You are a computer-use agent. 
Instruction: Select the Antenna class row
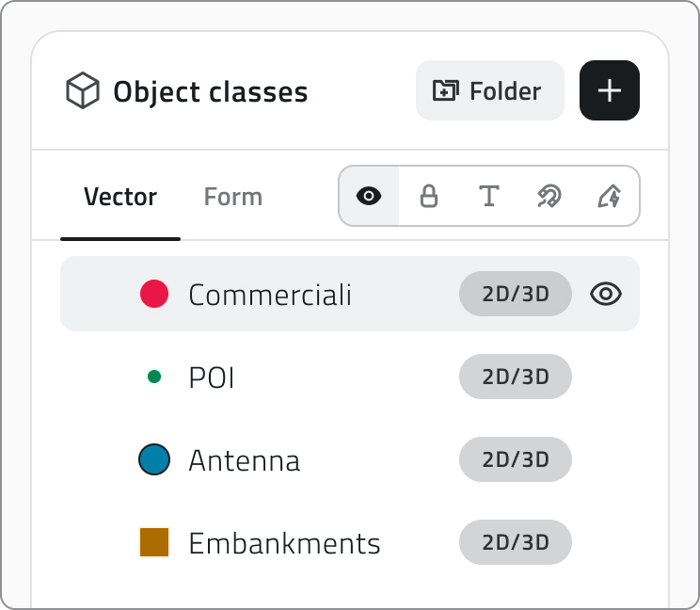[350, 459]
